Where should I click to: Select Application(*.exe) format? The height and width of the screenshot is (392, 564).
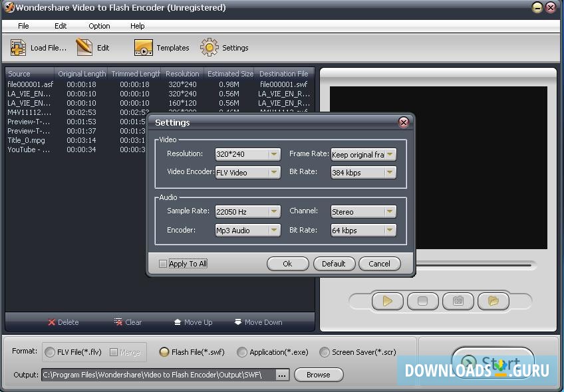click(242, 352)
